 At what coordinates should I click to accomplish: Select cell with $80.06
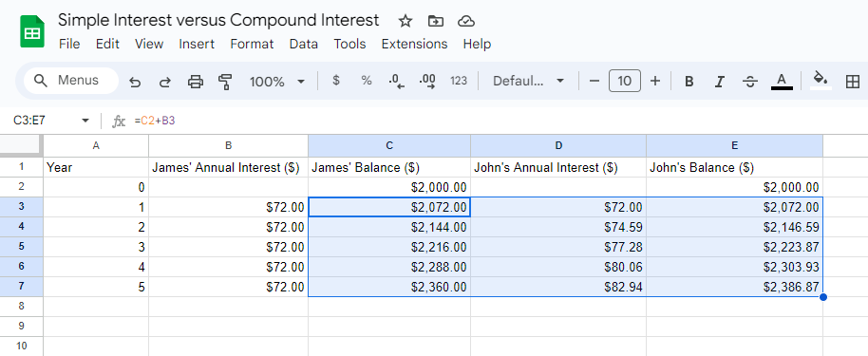pos(558,267)
